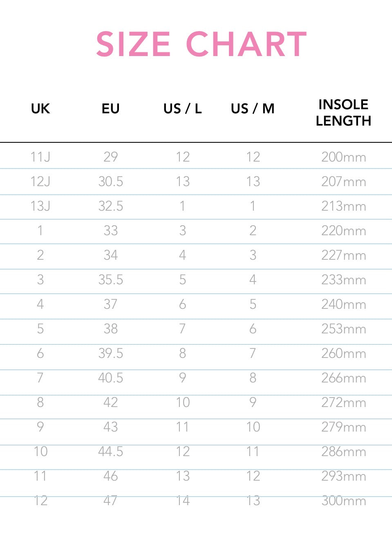
Task: Click the 266mm insole length value
Action: click(x=343, y=378)
